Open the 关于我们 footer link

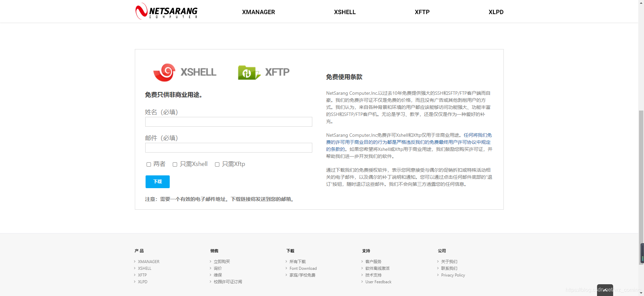[449, 261]
